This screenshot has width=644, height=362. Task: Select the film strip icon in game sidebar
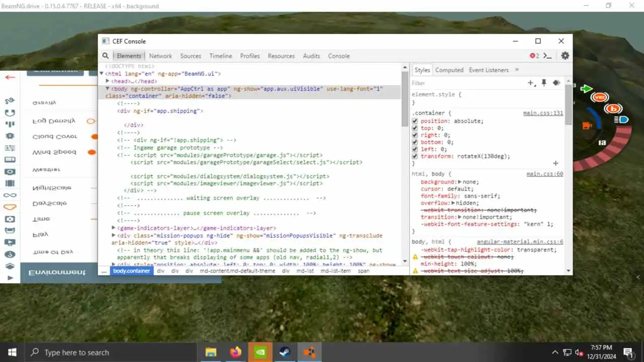(10, 184)
